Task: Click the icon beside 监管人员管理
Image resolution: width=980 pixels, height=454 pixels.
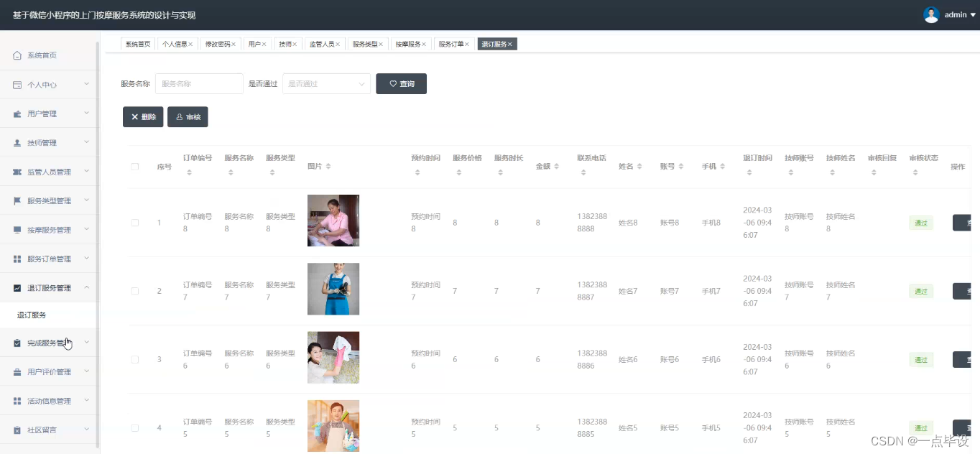Action: 17,172
